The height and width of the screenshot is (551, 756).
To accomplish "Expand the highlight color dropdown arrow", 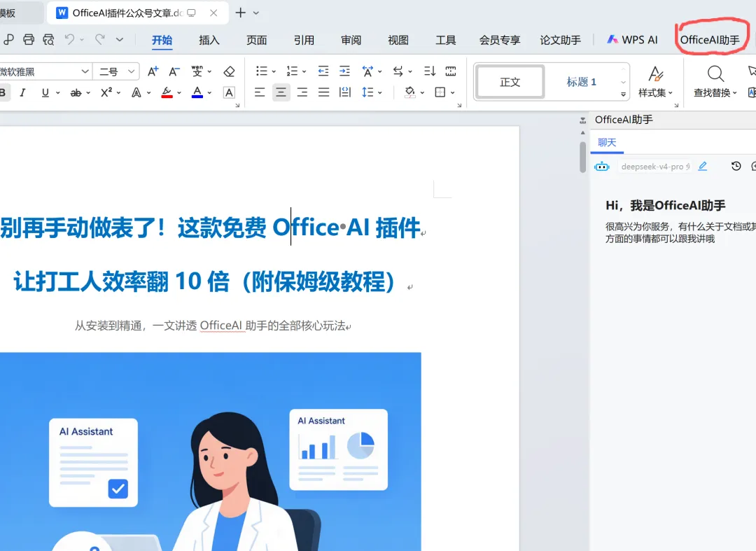I will coord(179,92).
